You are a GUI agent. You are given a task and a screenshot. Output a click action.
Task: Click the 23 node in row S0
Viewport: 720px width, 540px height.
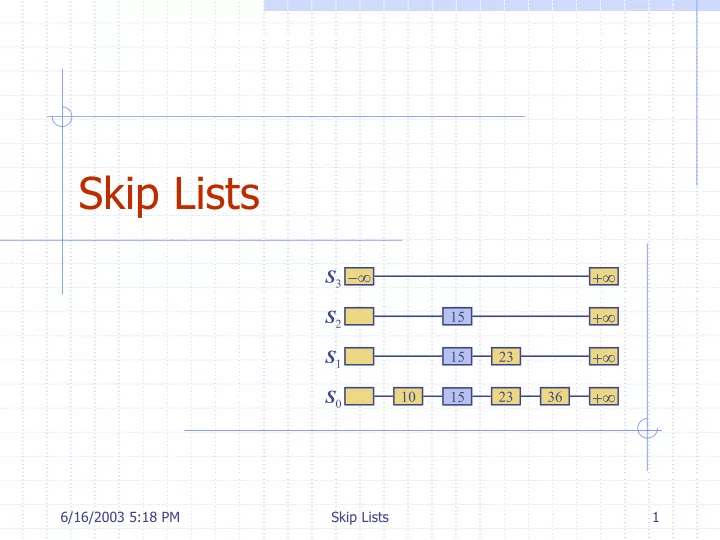click(x=506, y=396)
